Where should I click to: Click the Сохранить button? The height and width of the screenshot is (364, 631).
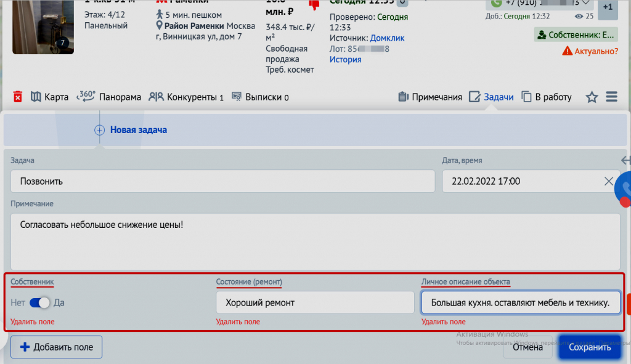click(589, 347)
